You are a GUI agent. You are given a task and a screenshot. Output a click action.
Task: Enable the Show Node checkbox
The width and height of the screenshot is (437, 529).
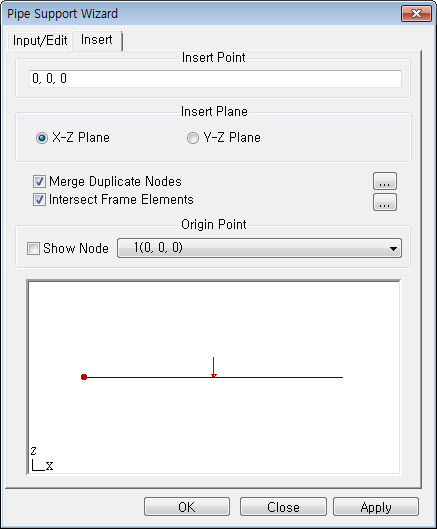click(33, 249)
